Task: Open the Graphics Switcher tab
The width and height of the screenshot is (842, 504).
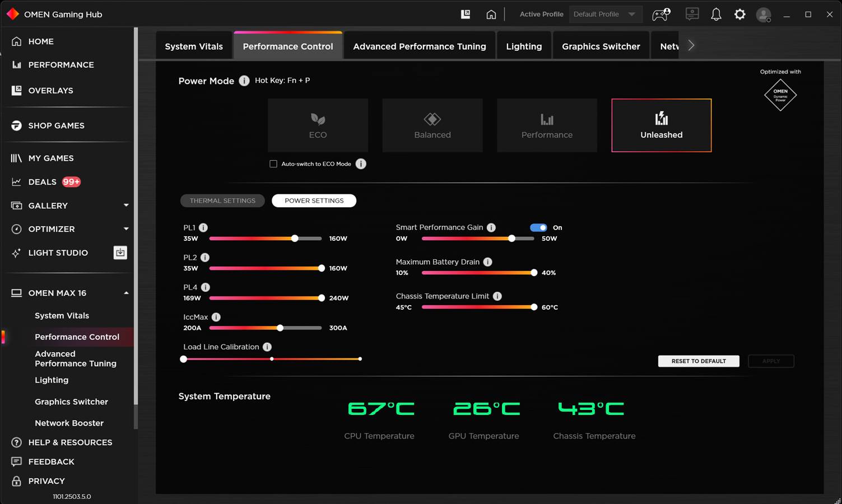Action: click(x=601, y=45)
